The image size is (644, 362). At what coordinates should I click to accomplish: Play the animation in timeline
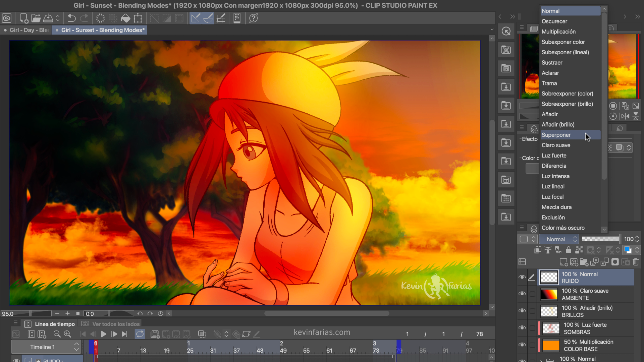point(104,334)
